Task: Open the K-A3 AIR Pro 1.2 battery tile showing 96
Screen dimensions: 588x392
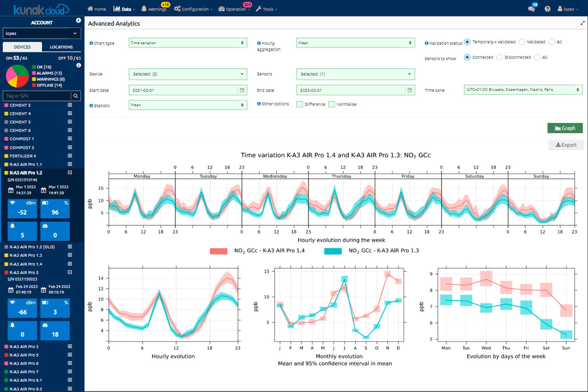Action: tap(55, 208)
